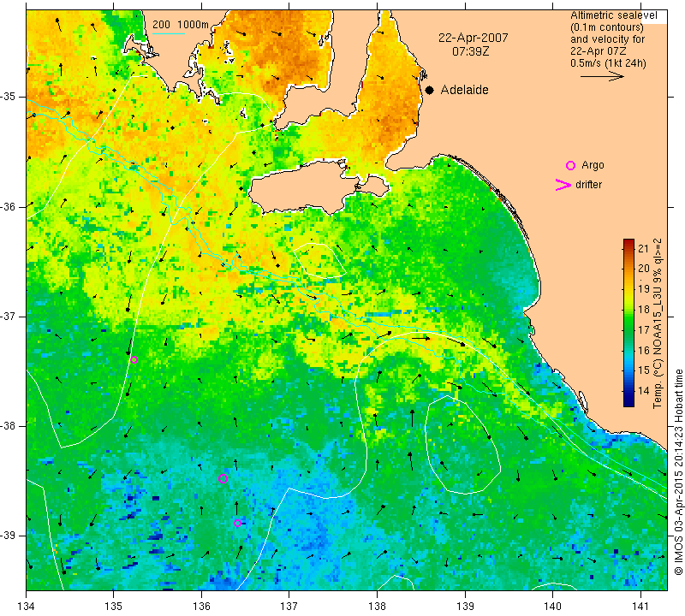685x616 pixels.
Task: Click latitude axis label '-36'
Action: click(x=9, y=206)
